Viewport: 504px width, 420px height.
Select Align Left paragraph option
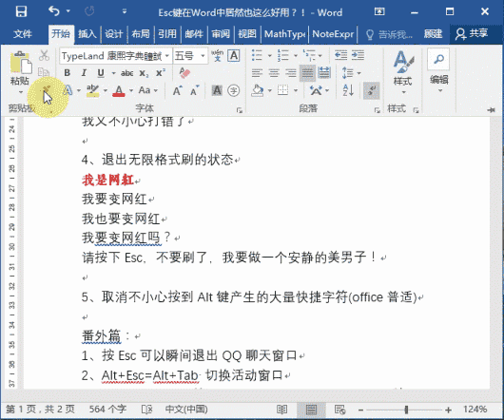click(x=257, y=73)
